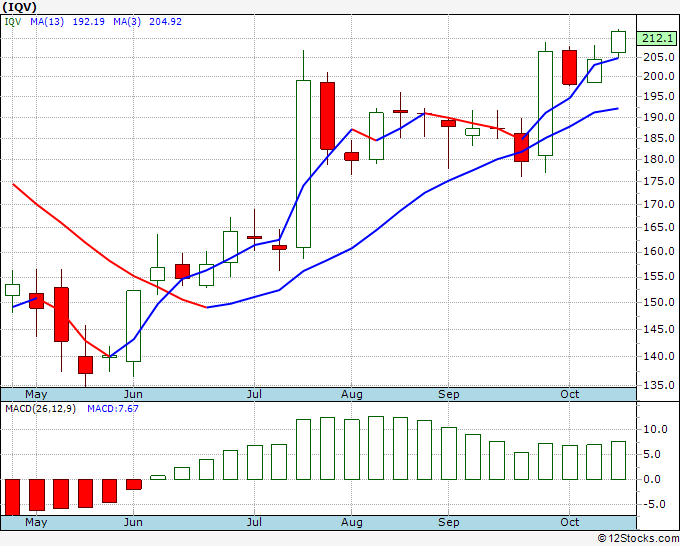
Task: Click the 135.0 price axis label
Action: pyautogui.click(x=660, y=385)
